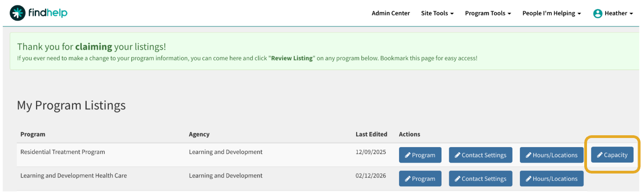Screen dimensions: 644x194
Task: Open Contact Settings for Residential Treatment Program
Action: click(x=480, y=155)
